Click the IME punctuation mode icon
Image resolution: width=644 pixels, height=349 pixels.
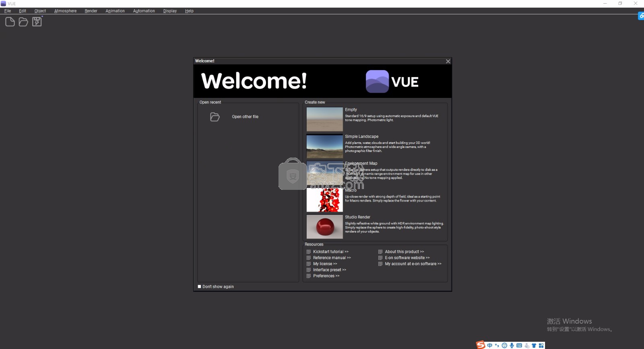497,345
